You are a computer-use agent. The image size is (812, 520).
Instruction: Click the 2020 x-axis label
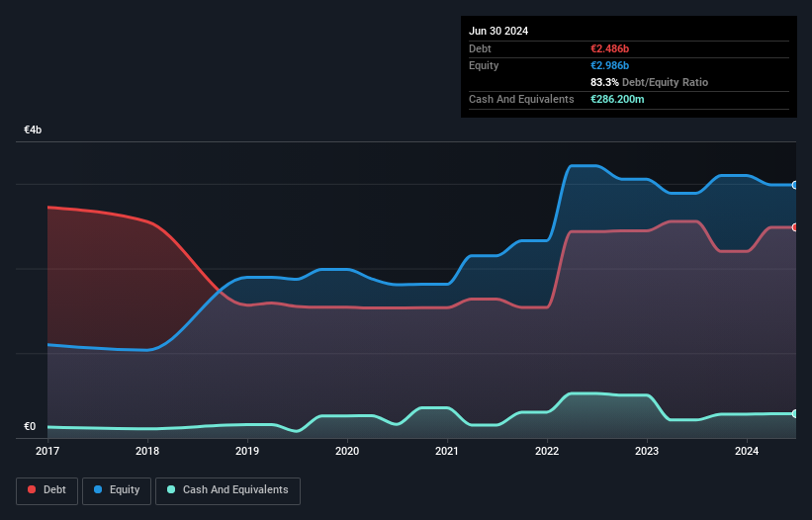click(x=347, y=451)
